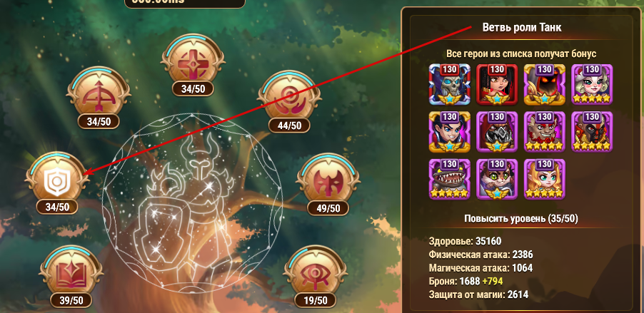
Task: Select the red cross healer branch icon
Action: 193,63
